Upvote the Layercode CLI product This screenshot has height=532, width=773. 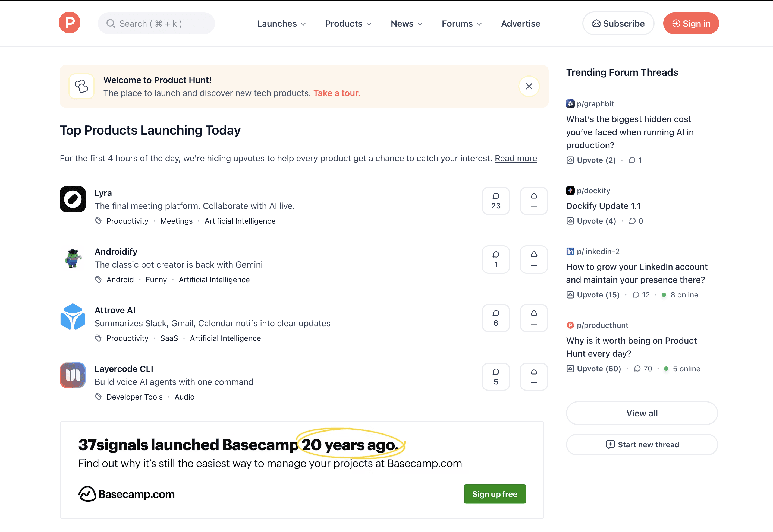click(x=533, y=377)
